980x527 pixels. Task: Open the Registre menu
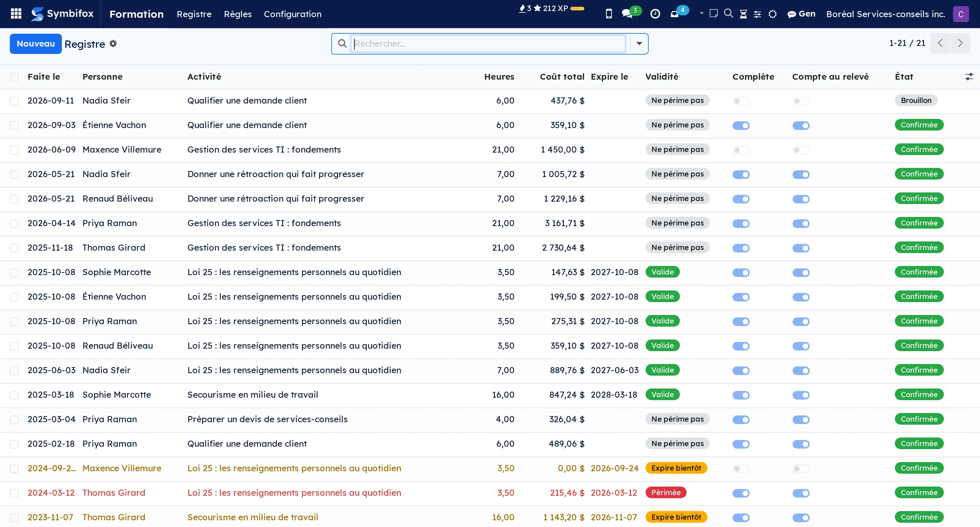point(194,14)
